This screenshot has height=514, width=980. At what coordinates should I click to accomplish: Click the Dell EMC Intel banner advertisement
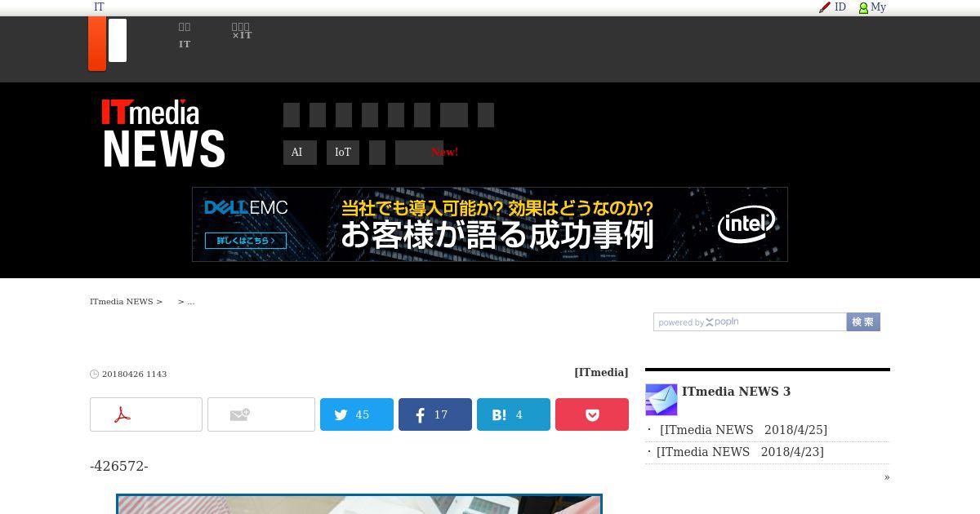(490, 224)
